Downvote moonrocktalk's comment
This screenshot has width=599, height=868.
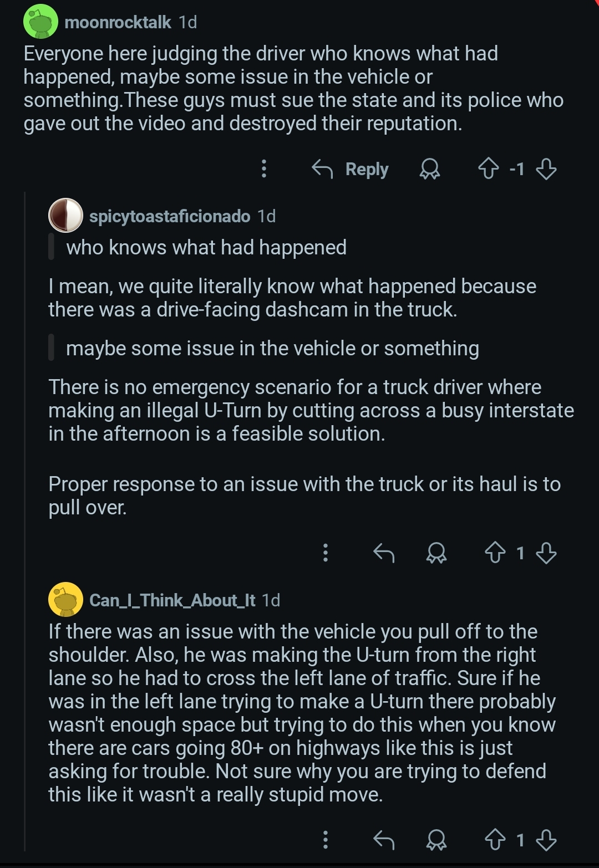click(x=546, y=169)
